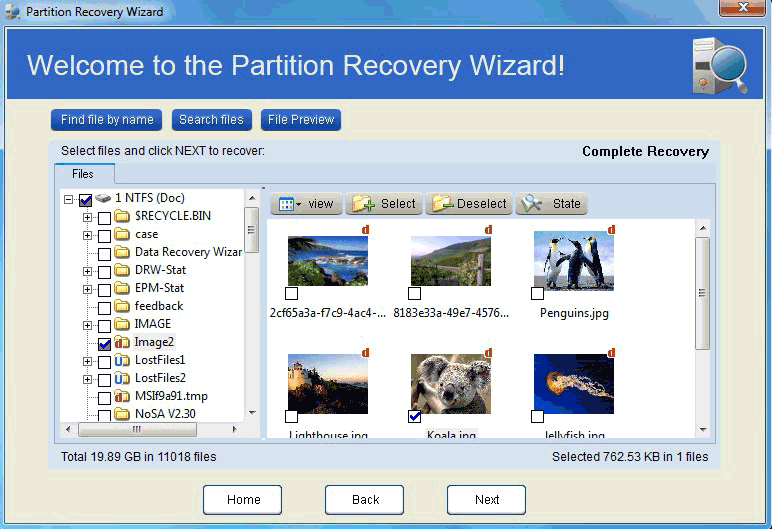
Task: Click the LostFiles1 folder icon
Action: [122, 360]
